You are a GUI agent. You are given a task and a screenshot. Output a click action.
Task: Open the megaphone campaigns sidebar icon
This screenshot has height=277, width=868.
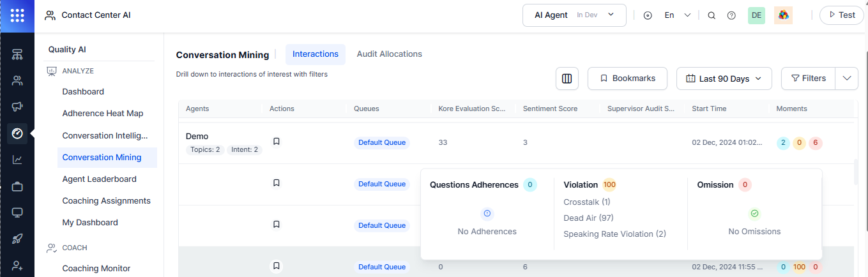click(17, 107)
